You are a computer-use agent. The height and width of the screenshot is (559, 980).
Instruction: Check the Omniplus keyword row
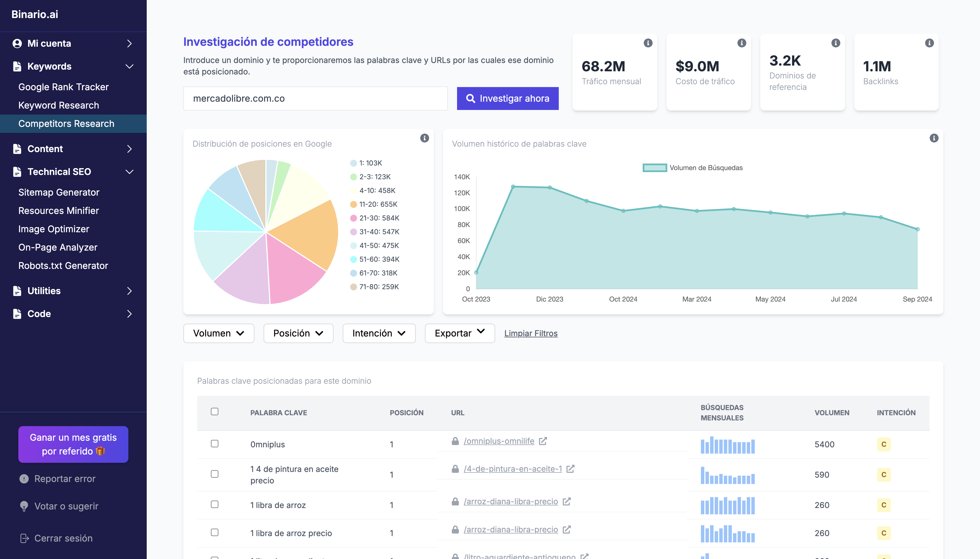click(214, 444)
